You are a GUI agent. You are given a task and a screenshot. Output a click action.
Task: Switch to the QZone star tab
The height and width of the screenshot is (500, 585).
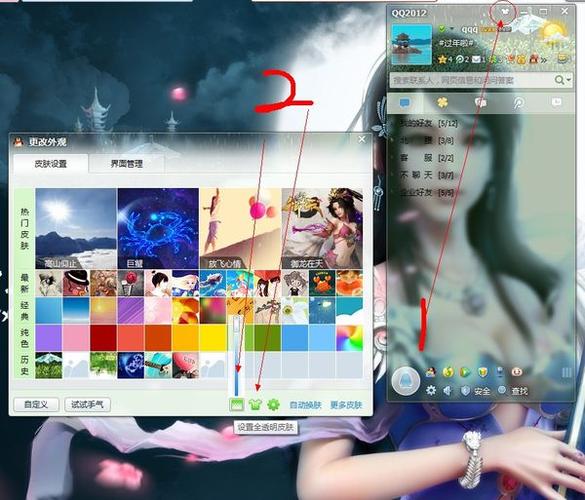point(442,103)
